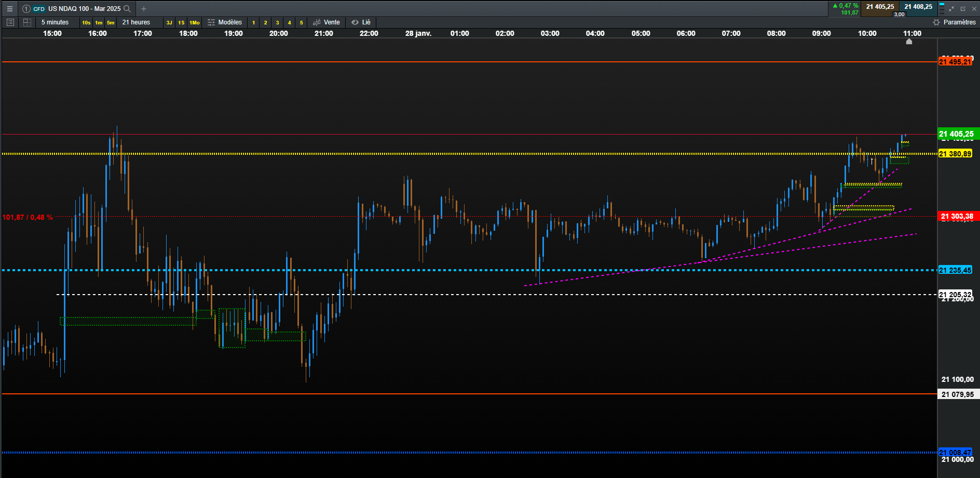980x478 pixels.
Task: Click the Vente chart style button
Action: pyautogui.click(x=326, y=22)
